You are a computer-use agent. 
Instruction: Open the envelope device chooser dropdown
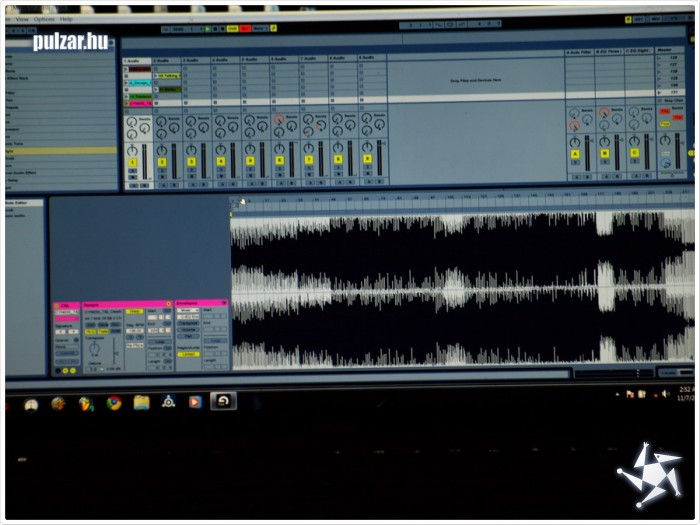pyautogui.click(x=187, y=311)
